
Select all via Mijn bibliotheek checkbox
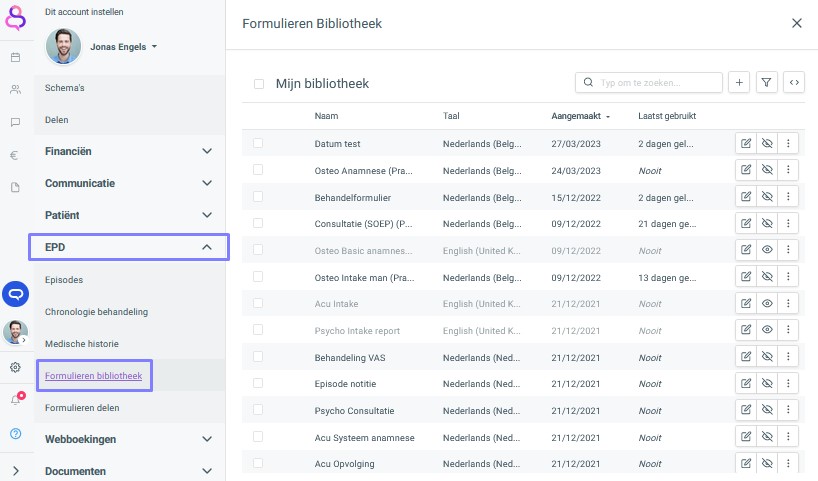[x=259, y=84]
